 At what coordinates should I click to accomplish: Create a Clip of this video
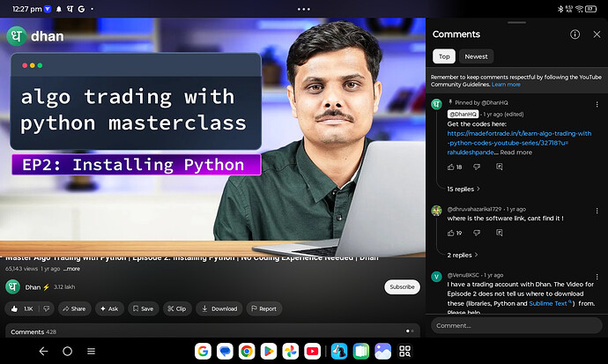click(175, 308)
